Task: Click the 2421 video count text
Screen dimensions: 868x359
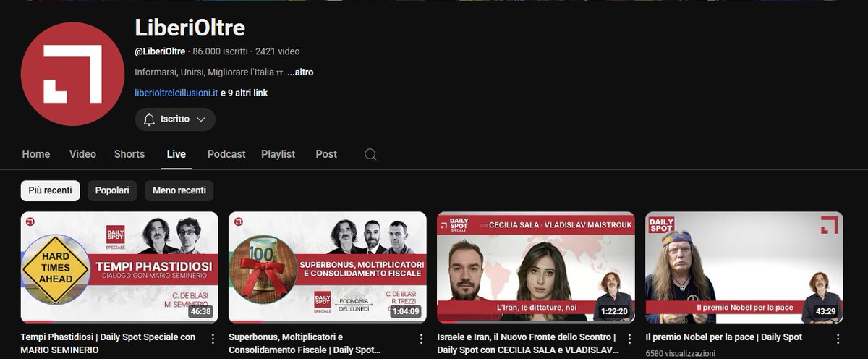Action: tap(277, 51)
